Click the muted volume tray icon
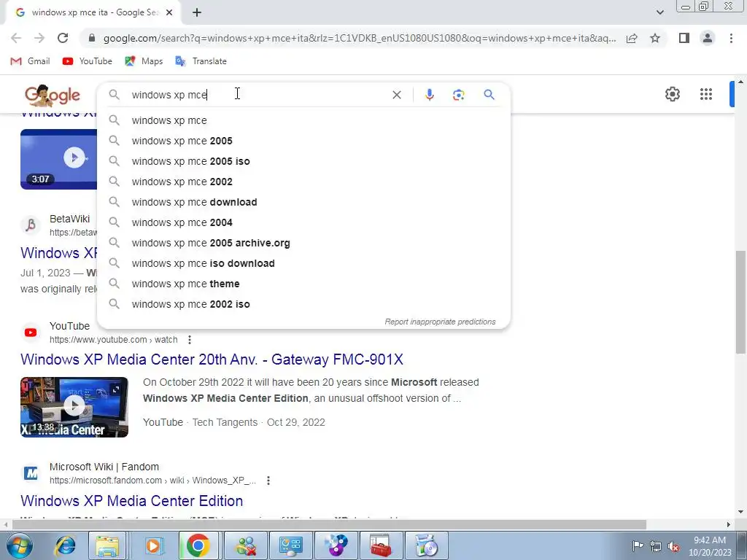 [x=673, y=547]
